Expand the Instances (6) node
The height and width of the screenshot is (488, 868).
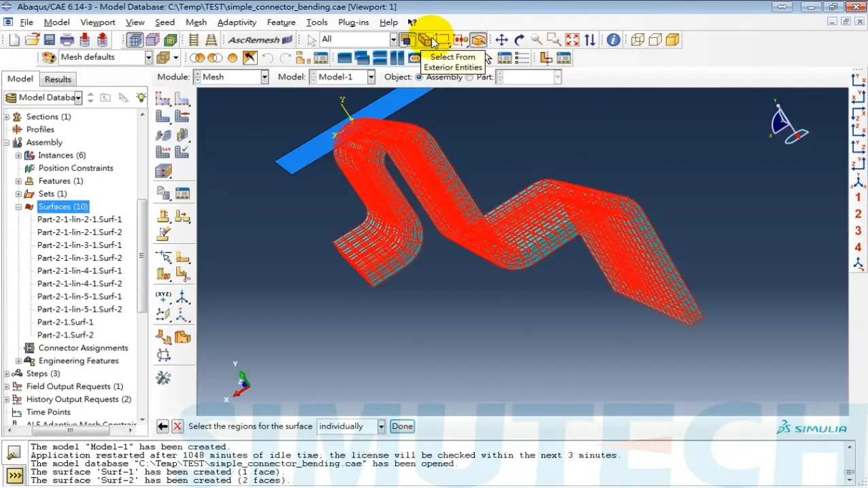19,155
